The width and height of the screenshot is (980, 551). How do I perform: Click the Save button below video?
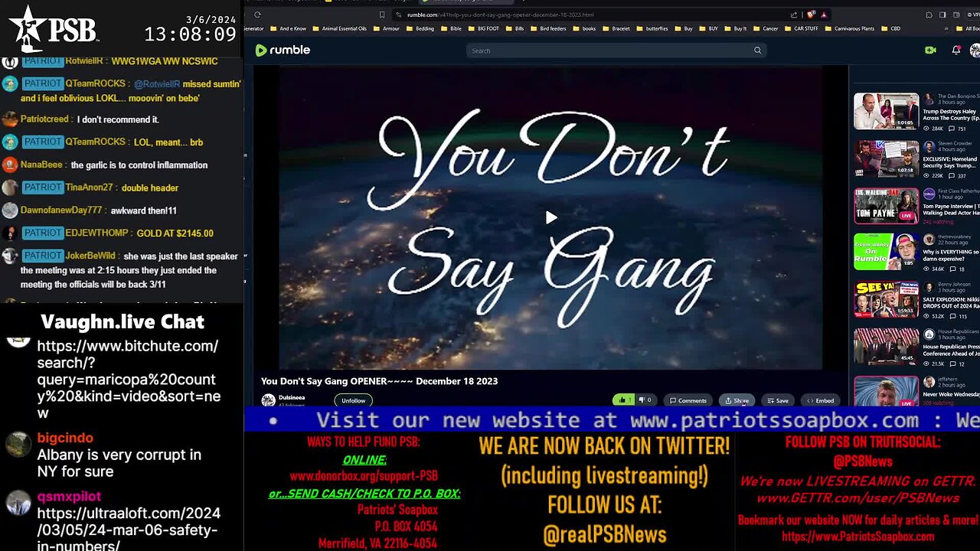click(x=778, y=400)
